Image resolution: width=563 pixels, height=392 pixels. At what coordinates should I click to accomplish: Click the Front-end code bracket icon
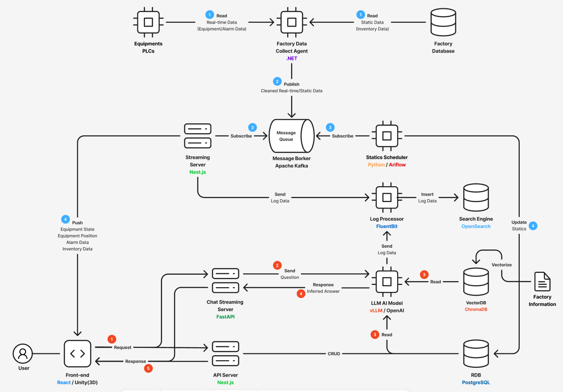click(77, 354)
